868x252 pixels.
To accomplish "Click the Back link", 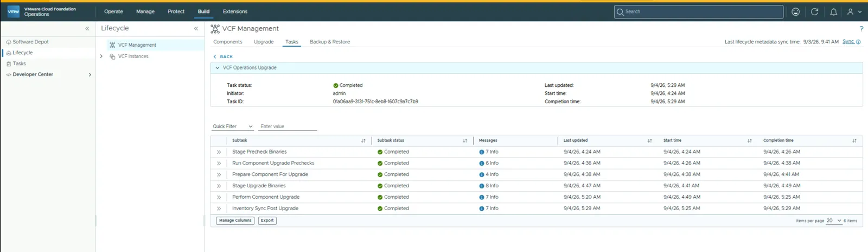I will [x=223, y=56].
